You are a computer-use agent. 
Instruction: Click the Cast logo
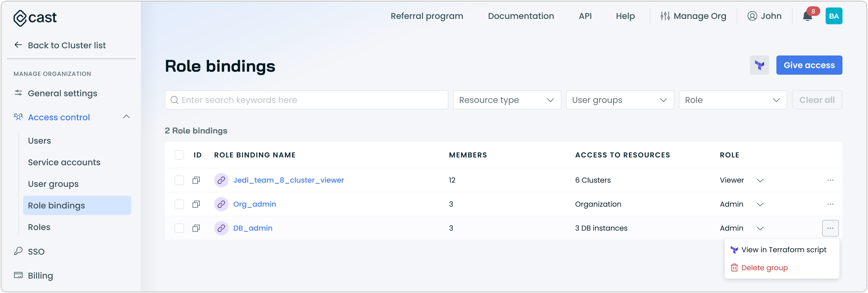point(35,17)
